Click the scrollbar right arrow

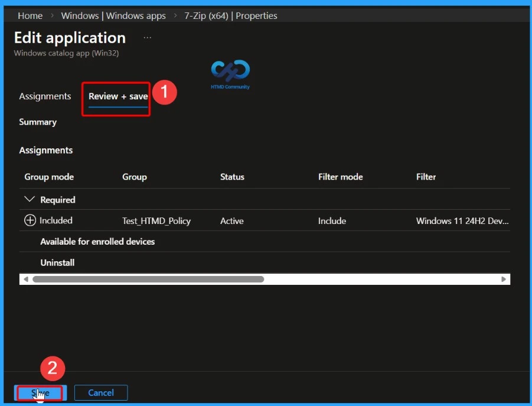coord(504,279)
